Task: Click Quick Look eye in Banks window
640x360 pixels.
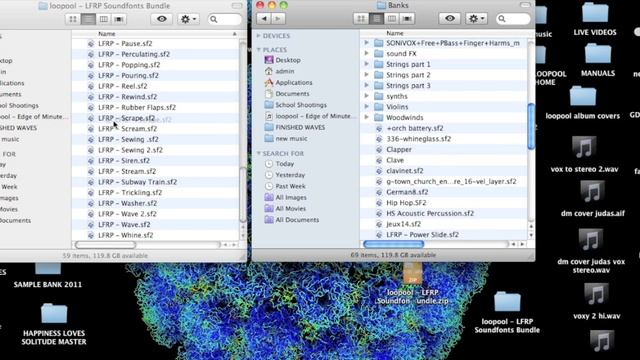Action: pyautogui.click(x=450, y=19)
